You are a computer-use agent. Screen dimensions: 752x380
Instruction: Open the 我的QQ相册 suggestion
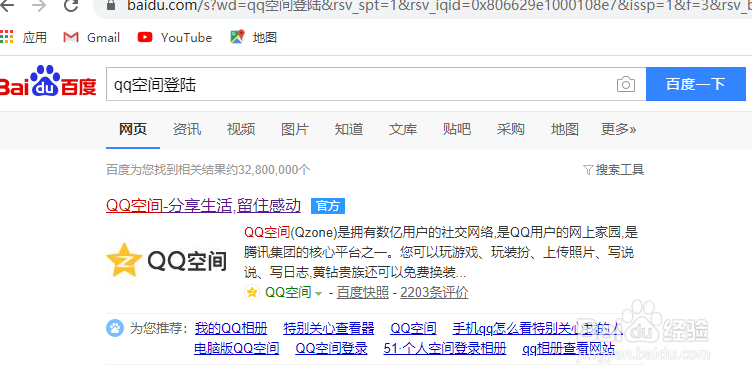pyautogui.click(x=231, y=328)
